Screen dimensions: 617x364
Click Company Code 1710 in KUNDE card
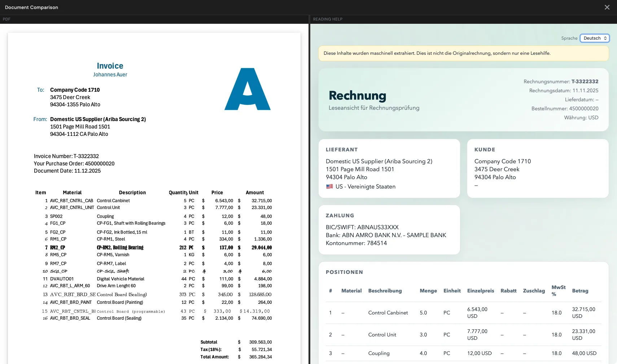[503, 161]
